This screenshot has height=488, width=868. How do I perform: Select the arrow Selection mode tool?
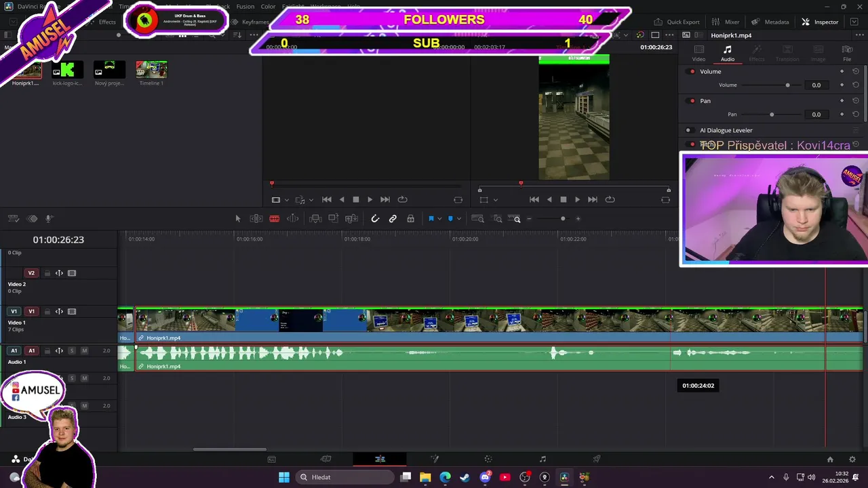tap(237, 218)
